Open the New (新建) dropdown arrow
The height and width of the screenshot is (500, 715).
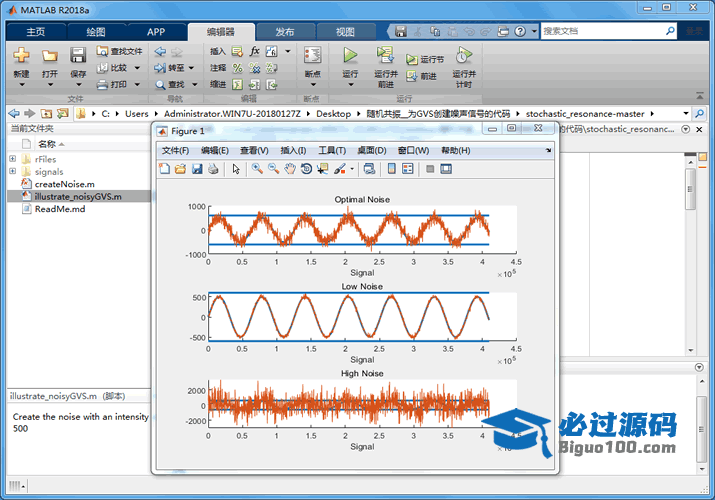click(x=21, y=84)
